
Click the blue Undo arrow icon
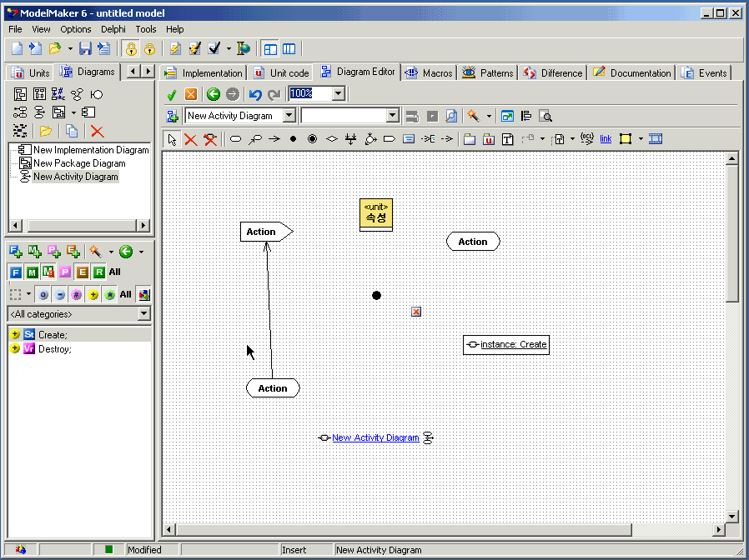(256, 94)
